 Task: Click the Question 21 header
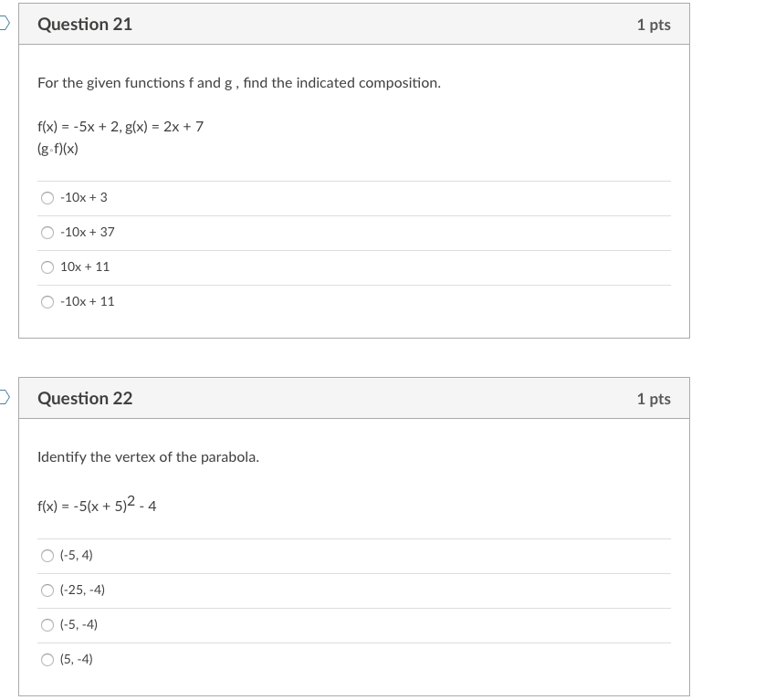coord(85,25)
